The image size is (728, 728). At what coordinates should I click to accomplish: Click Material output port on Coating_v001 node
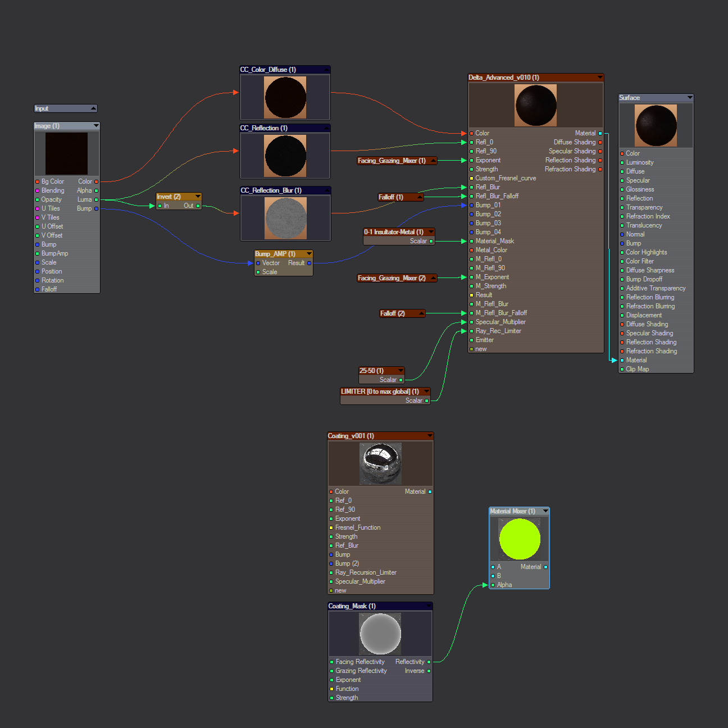point(430,492)
